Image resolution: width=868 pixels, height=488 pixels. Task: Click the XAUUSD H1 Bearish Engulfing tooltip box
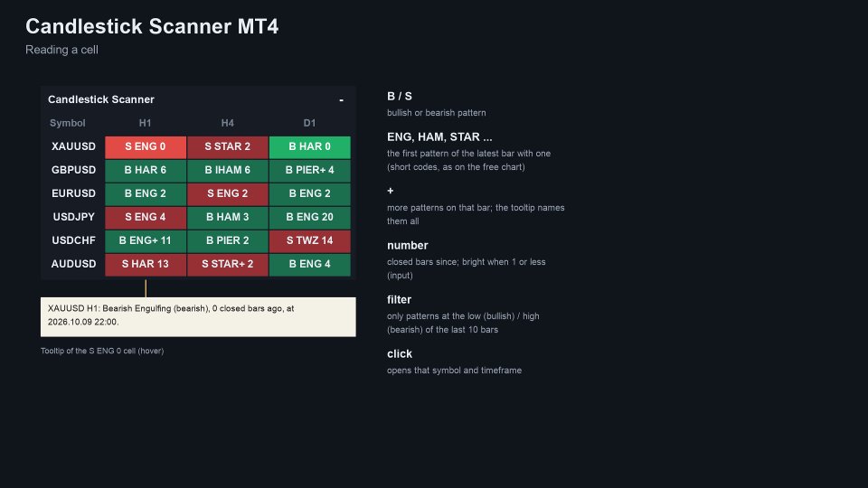pyautogui.click(x=198, y=317)
